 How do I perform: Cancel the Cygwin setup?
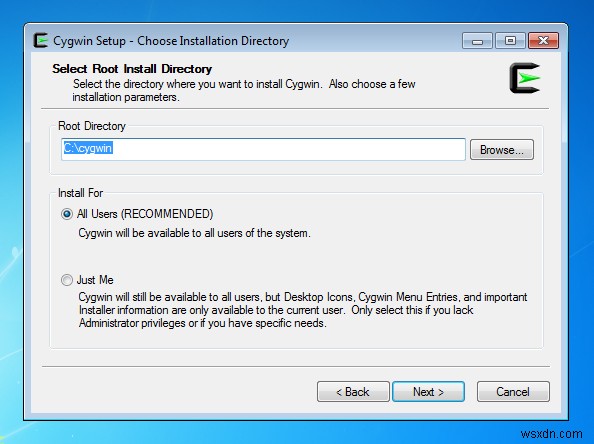pos(513,391)
